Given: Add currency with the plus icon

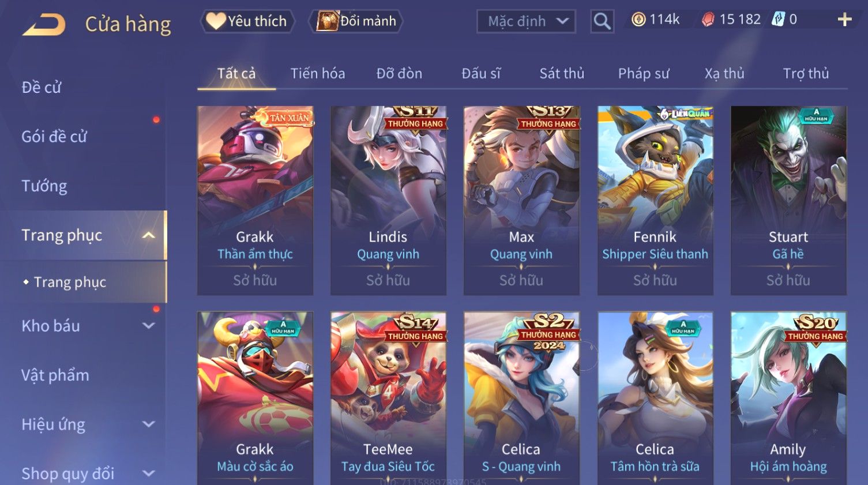Looking at the screenshot, I should point(844,20).
